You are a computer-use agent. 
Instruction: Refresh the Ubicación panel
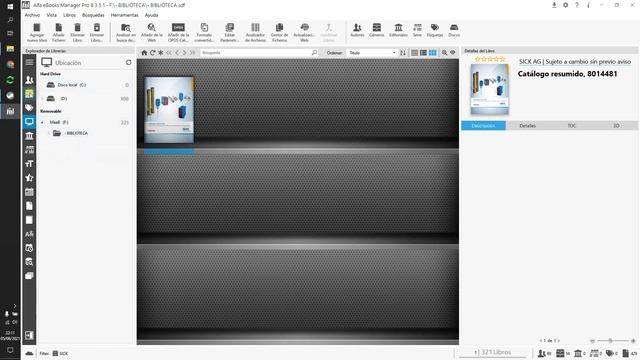[x=129, y=62]
